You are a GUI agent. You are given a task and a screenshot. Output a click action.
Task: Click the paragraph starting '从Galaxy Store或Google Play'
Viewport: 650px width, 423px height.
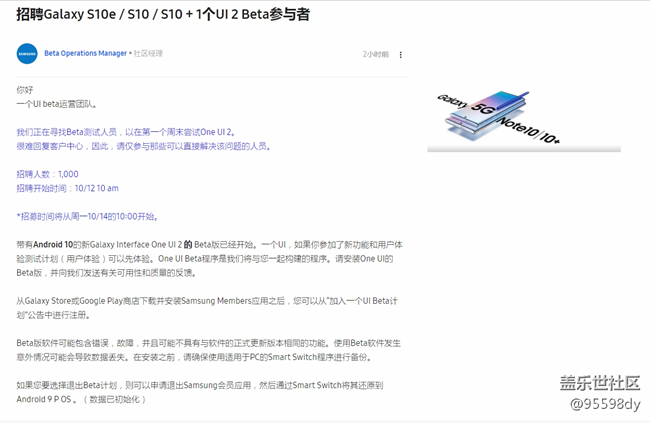coord(207,308)
